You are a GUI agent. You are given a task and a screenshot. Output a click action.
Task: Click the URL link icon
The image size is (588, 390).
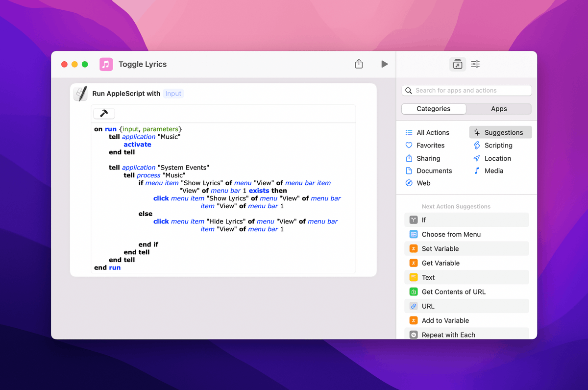414,306
